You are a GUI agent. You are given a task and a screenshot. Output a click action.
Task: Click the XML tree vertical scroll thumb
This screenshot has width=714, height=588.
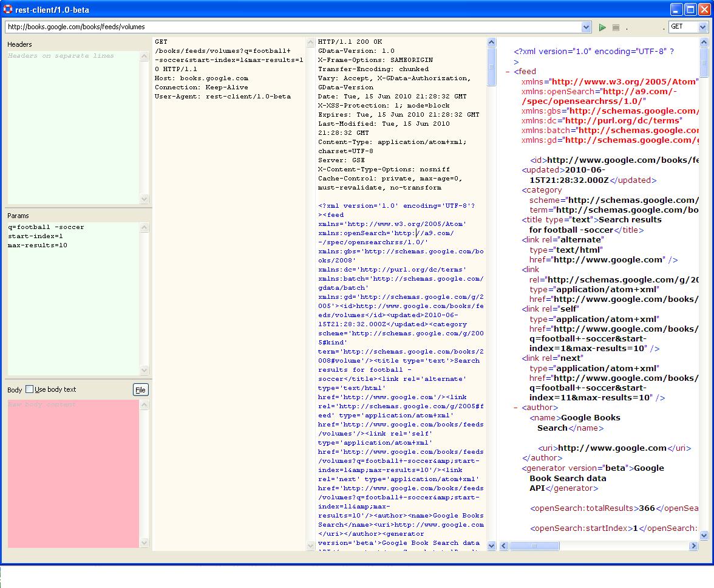pyautogui.click(x=704, y=62)
